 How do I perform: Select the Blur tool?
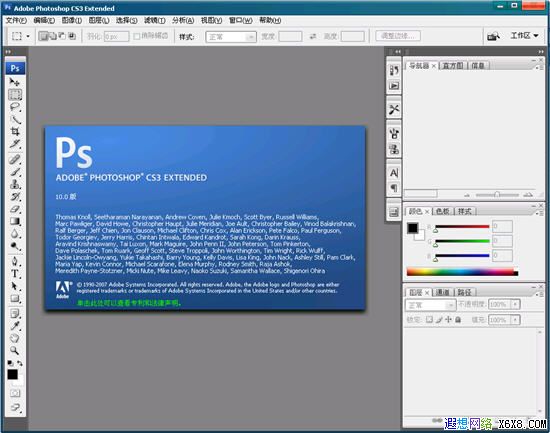tap(15, 234)
